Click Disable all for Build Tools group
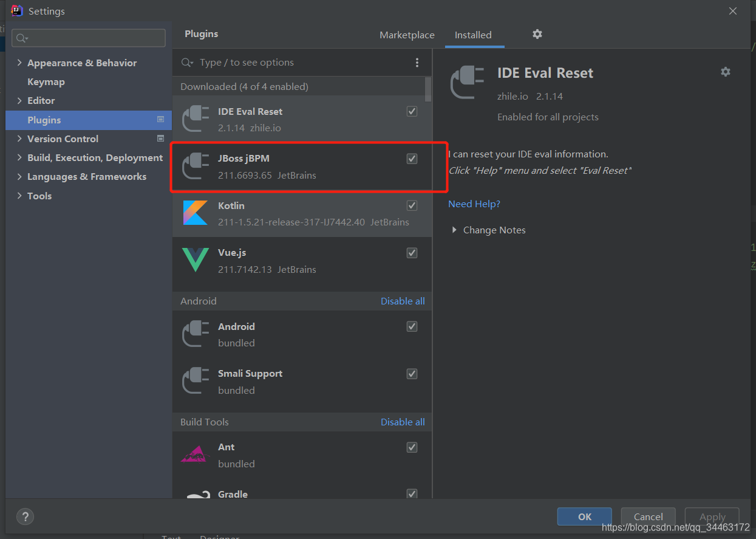The width and height of the screenshot is (756, 539). [x=403, y=422]
